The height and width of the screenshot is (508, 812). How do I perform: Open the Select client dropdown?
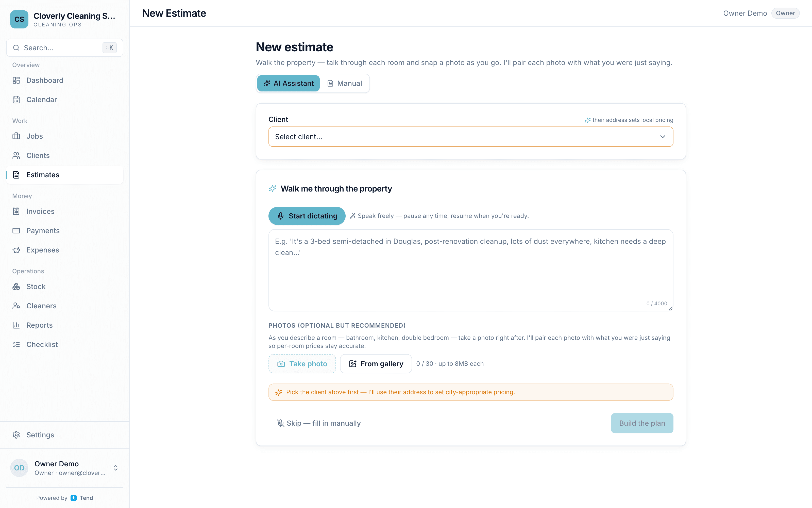pos(471,137)
